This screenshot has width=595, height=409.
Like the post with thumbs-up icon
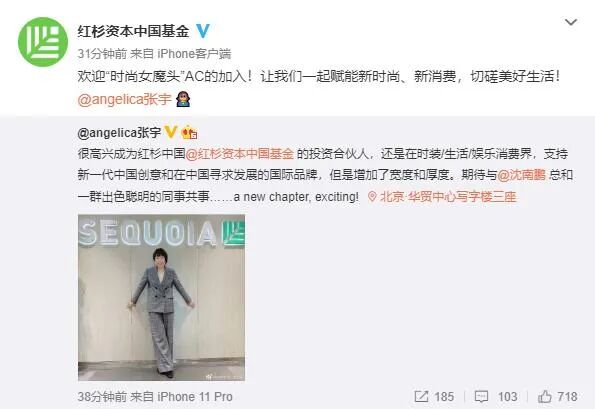pyautogui.click(x=545, y=397)
